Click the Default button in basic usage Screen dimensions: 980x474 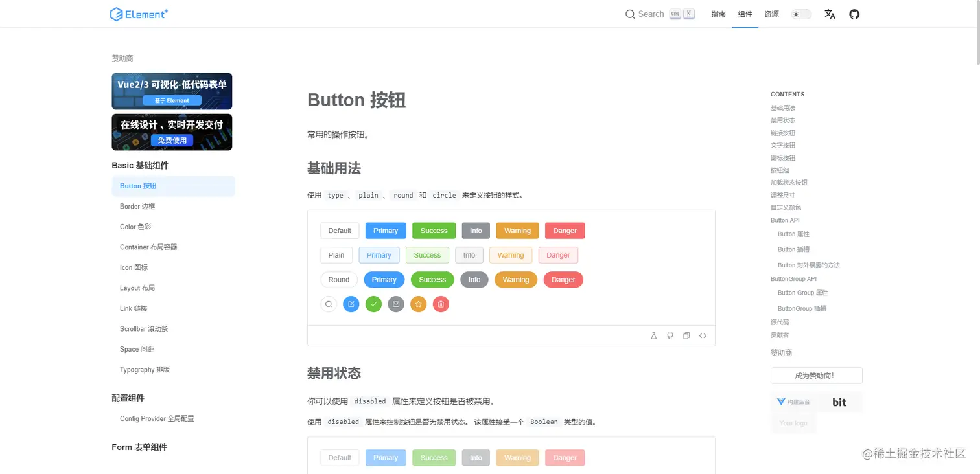click(x=340, y=231)
